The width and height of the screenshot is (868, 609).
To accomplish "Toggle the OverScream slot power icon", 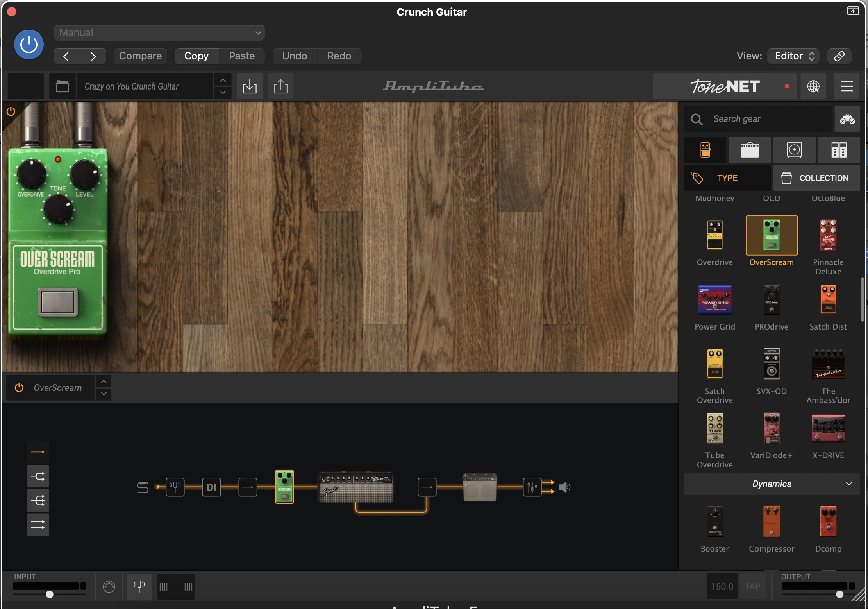I will (x=19, y=387).
